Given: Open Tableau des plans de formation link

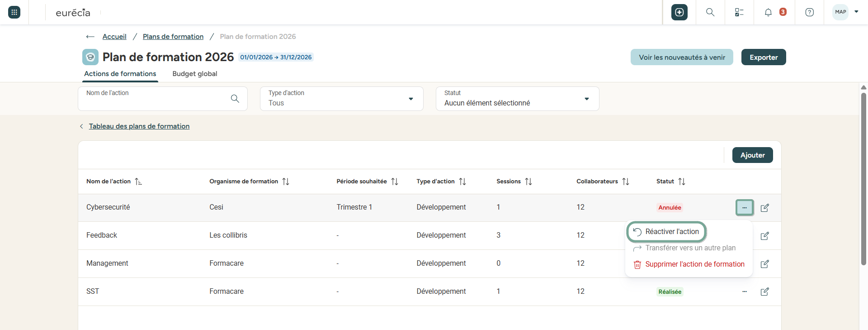Looking at the screenshot, I should 139,126.
